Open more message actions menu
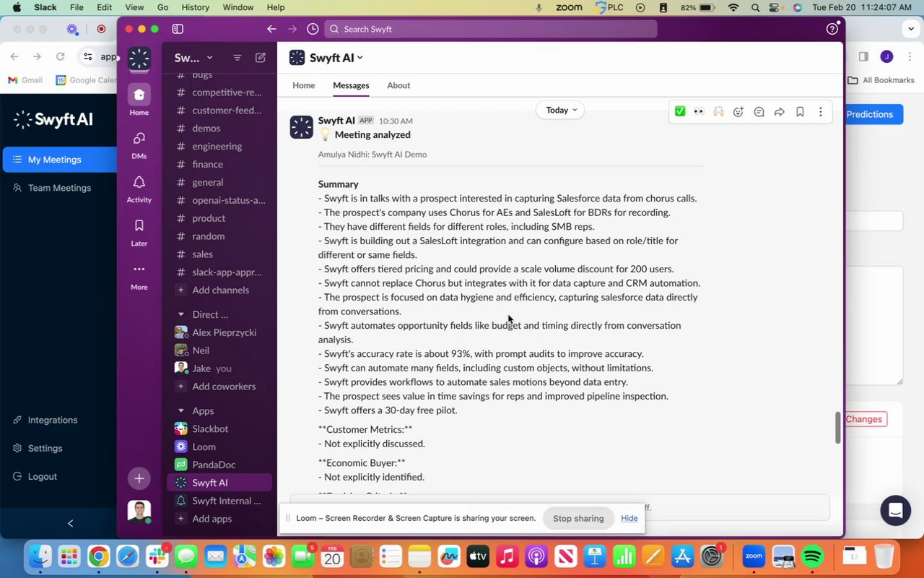The image size is (924, 578). point(821,112)
